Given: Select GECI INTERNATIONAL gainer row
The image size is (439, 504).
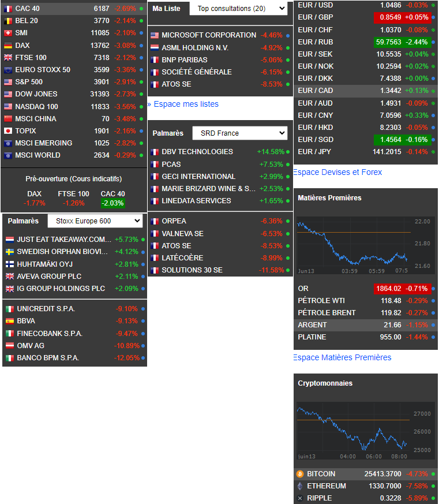Looking at the screenshot, I should 220,177.
